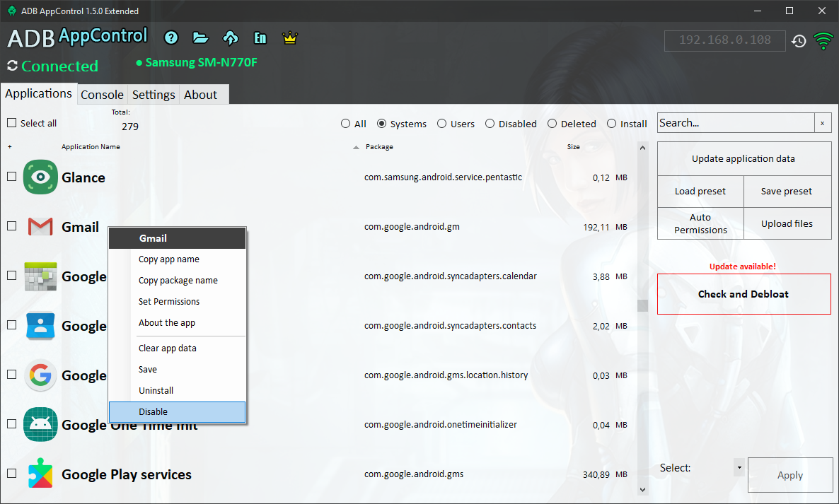The width and height of the screenshot is (839, 504).
Task: Sort by the Package column header
Action: click(x=379, y=147)
